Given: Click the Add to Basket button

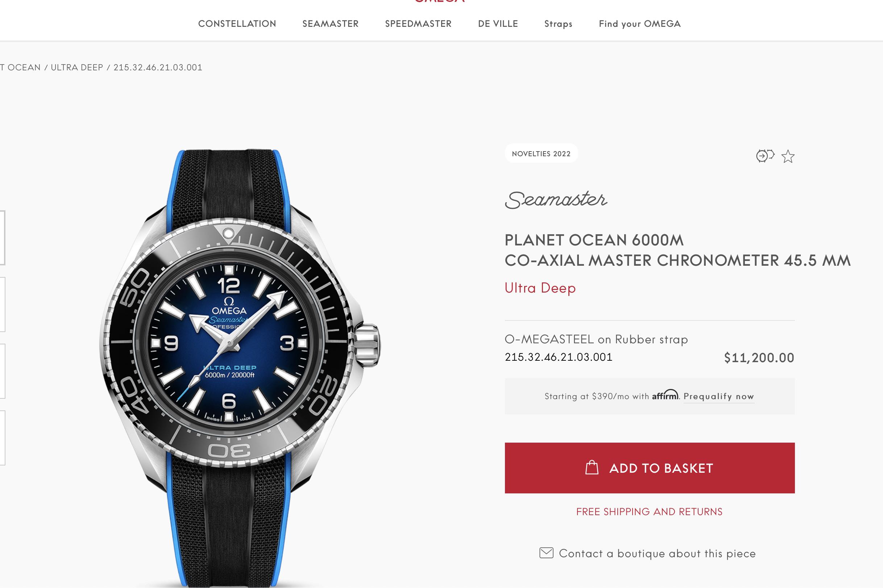Looking at the screenshot, I should tap(650, 468).
